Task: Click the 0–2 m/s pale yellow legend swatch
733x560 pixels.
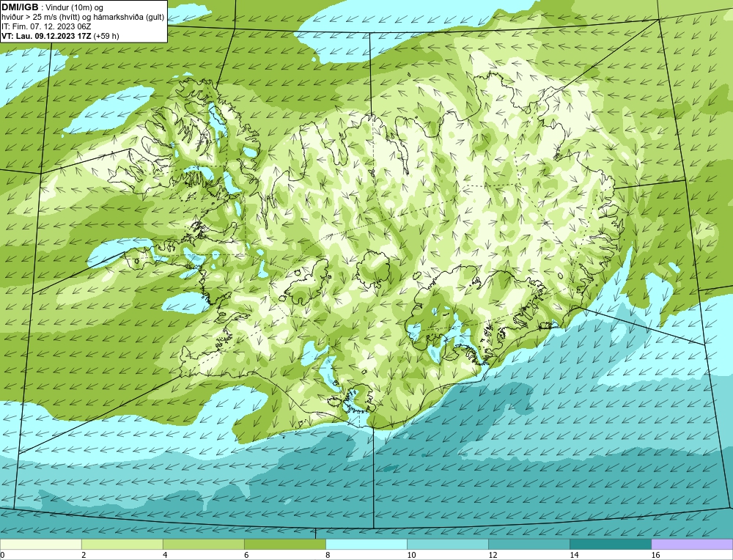Action: click(x=40, y=544)
